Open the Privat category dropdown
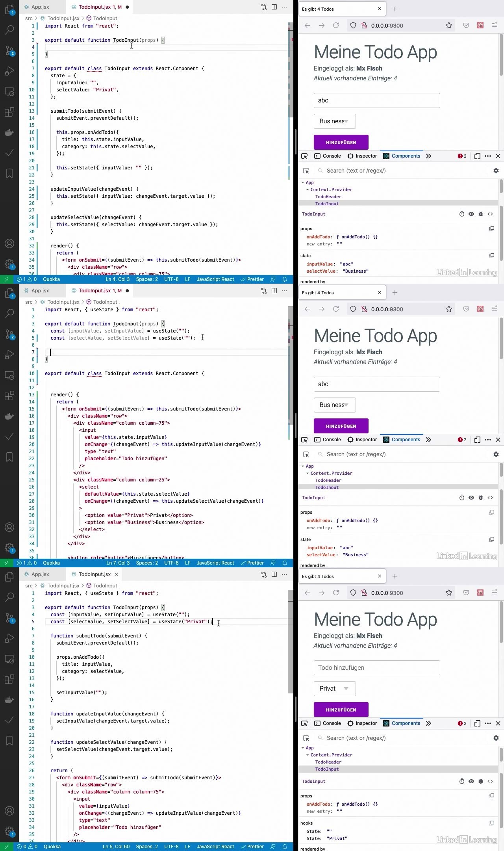Screen dimensions: 504x851 point(335,689)
